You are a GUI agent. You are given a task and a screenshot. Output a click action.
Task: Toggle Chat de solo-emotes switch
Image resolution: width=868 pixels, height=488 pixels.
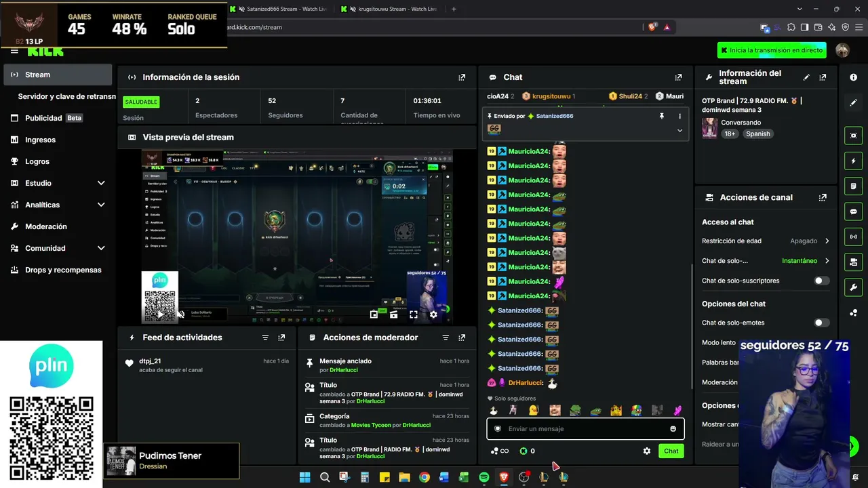[821, 323]
